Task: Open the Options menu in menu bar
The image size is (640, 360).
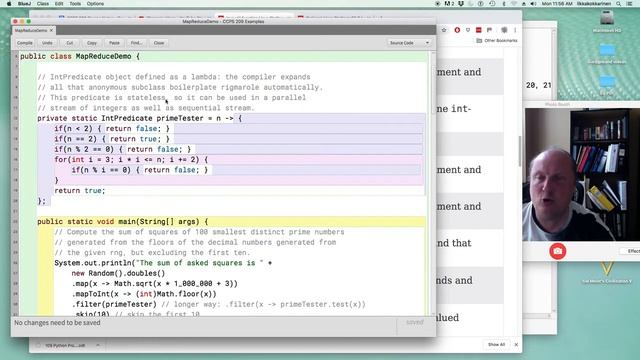Action: [x=95, y=4]
